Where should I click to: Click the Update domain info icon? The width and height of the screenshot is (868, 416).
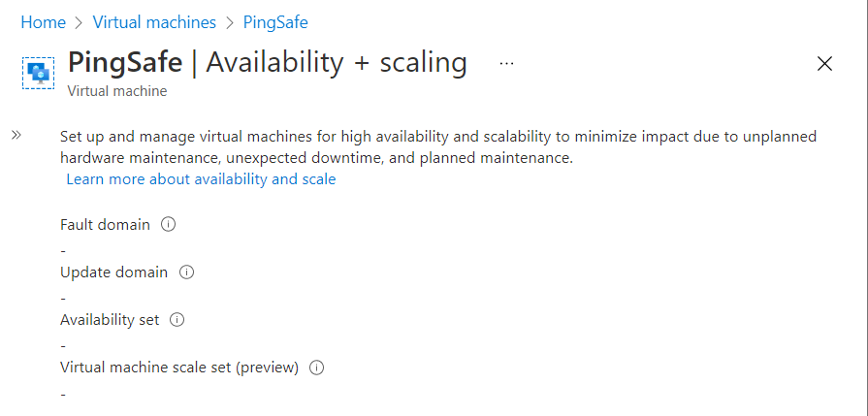(187, 272)
